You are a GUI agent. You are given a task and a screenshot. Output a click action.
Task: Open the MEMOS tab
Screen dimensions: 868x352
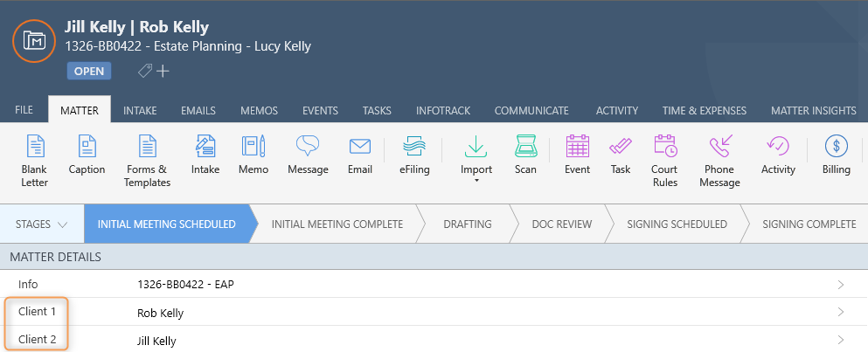[x=259, y=111]
